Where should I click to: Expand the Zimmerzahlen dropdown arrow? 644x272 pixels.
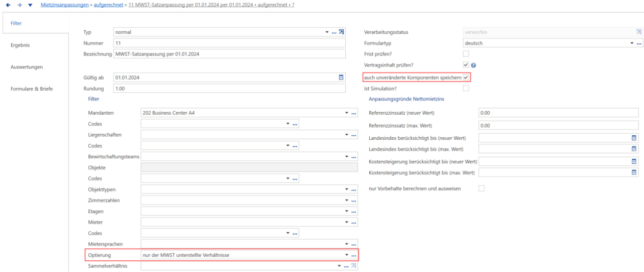347,201
